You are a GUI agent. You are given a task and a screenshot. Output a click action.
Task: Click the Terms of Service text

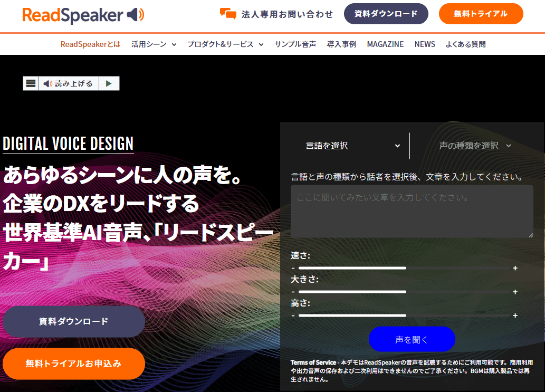(313, 362)
